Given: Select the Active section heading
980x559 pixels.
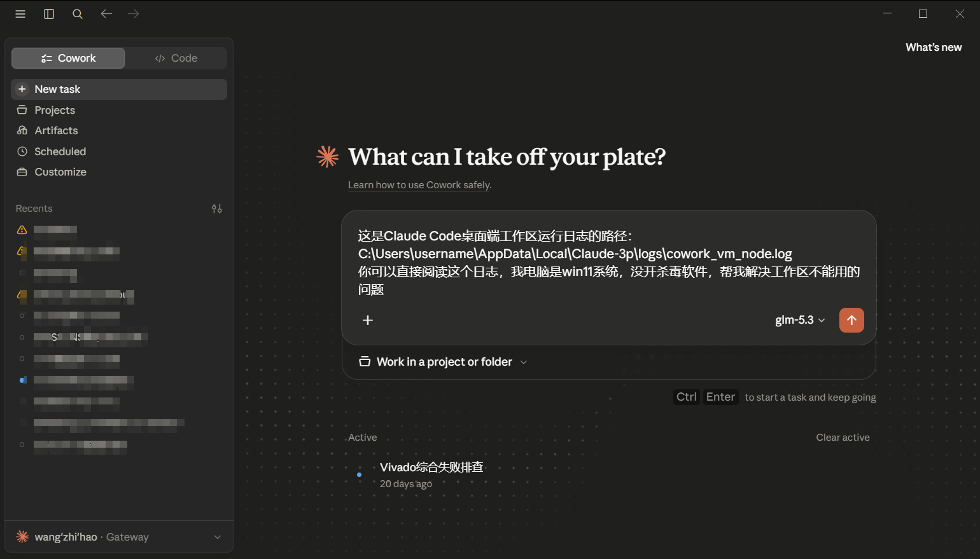Looking at the screenshot, I should [x=363, y=438].
